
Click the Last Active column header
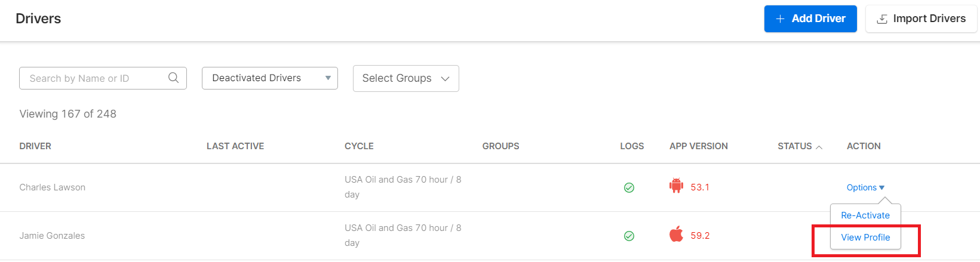coord(235,146)
